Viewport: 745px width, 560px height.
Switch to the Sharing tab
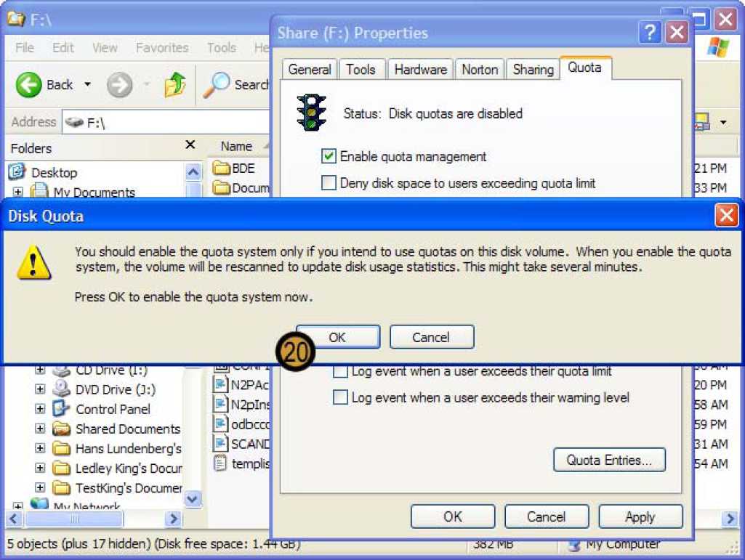[533, 70]
